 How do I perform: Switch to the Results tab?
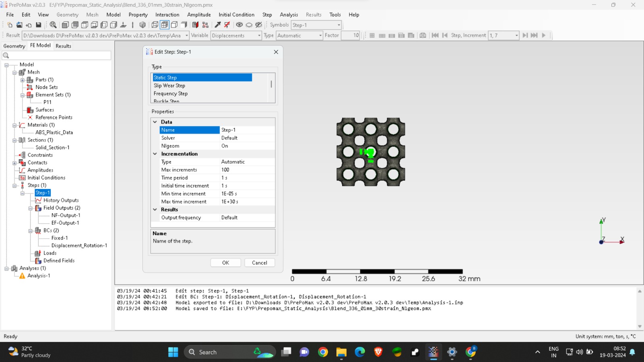tap(63, 46)
